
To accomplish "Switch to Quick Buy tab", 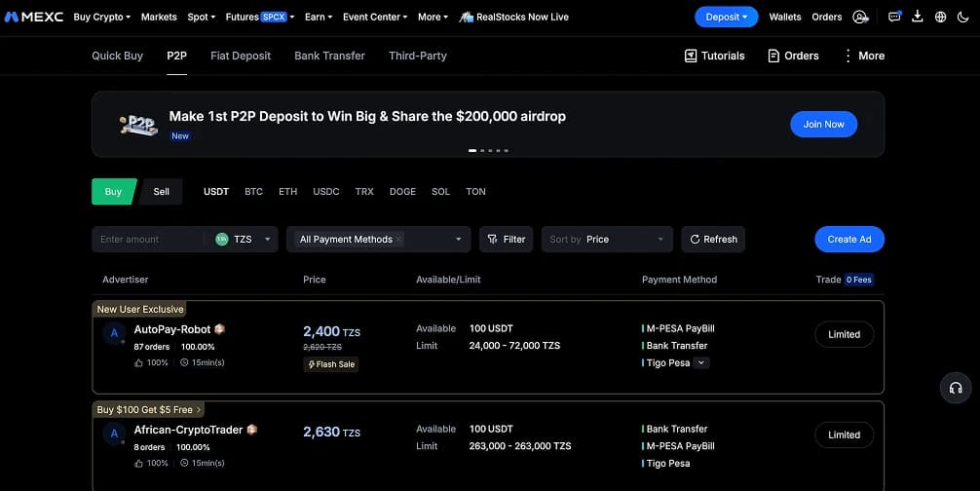I will [118, 56].
